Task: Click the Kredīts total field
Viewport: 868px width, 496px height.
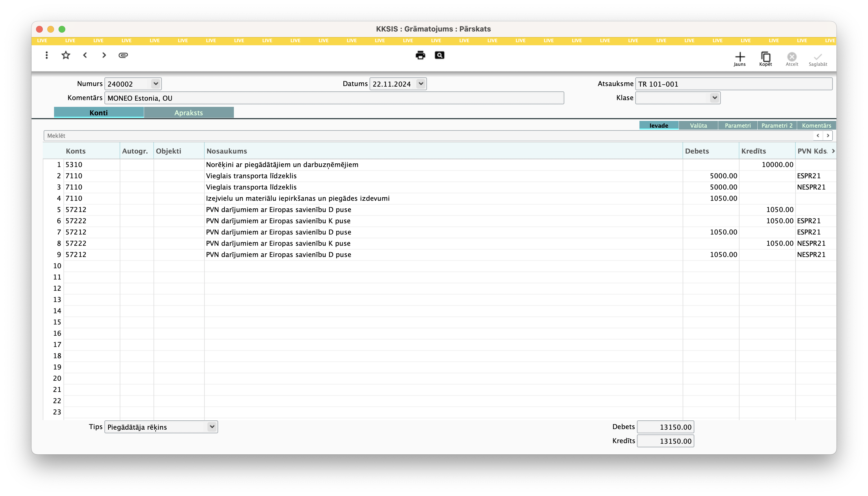Action: pyautogui.click(x=665, y=441)
